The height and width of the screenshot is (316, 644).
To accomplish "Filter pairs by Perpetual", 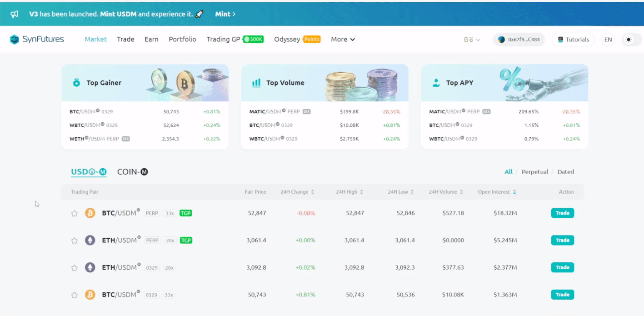I will point(534,172).
